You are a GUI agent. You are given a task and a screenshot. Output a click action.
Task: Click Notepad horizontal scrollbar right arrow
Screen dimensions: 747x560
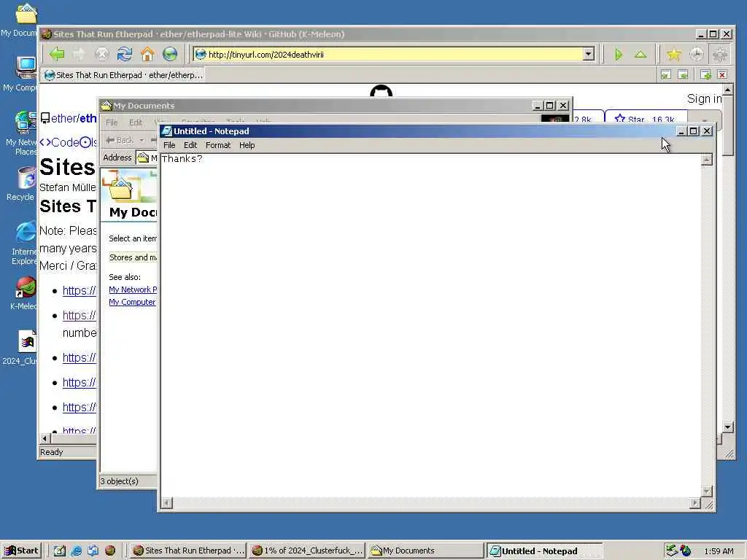695,503
